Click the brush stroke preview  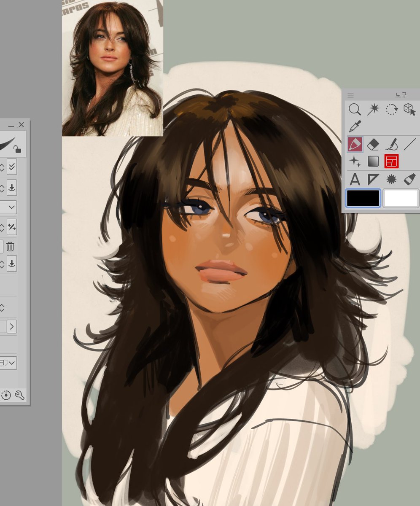coord(7,143)
